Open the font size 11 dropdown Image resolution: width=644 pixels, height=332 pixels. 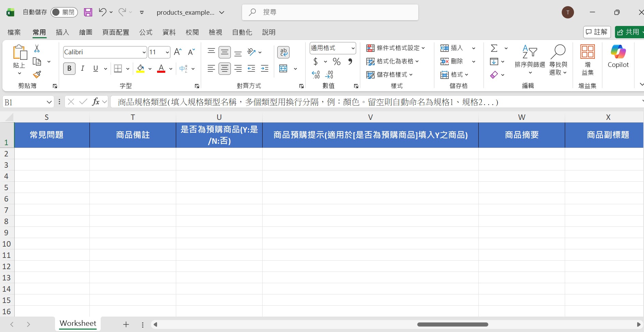167,52
